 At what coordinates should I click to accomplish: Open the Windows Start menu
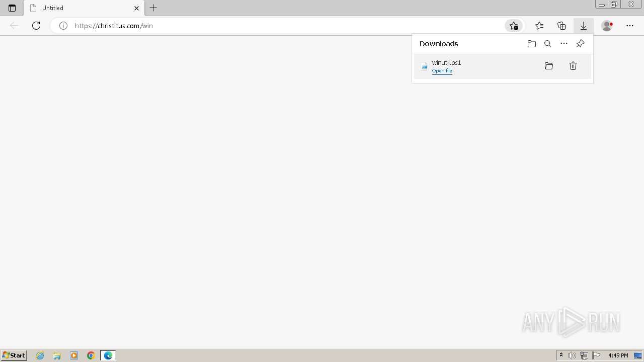pos(14,355)
